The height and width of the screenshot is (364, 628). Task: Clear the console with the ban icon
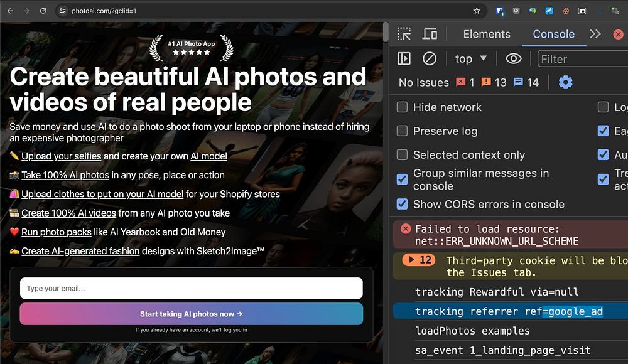click(x=430, y=59)
